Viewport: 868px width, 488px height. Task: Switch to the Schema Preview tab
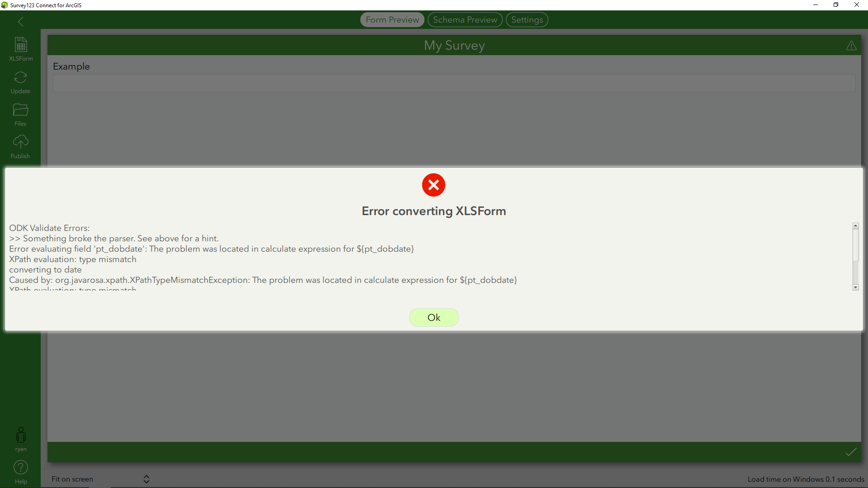(465, 20)
